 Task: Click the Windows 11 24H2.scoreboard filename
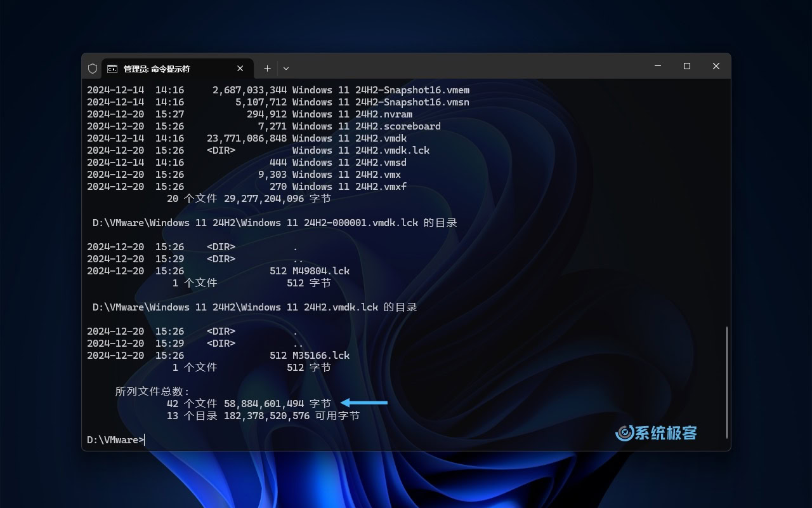coord(367,126)
